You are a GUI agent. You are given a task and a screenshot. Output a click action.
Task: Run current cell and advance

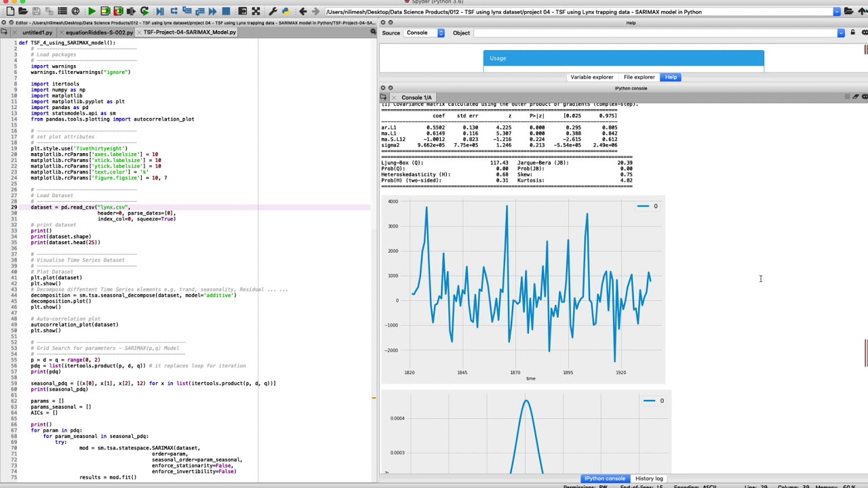(118, 12)
